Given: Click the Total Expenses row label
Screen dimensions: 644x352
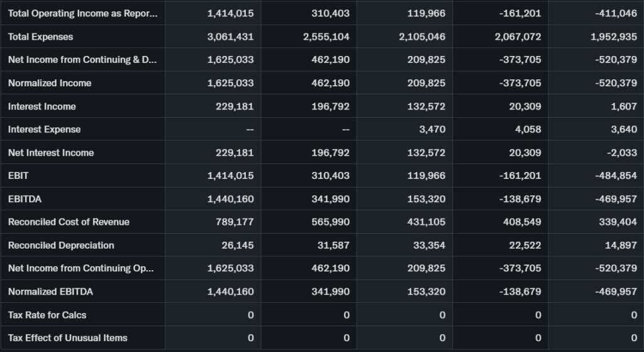Looking at the screenshot, I should click(40, 37).
